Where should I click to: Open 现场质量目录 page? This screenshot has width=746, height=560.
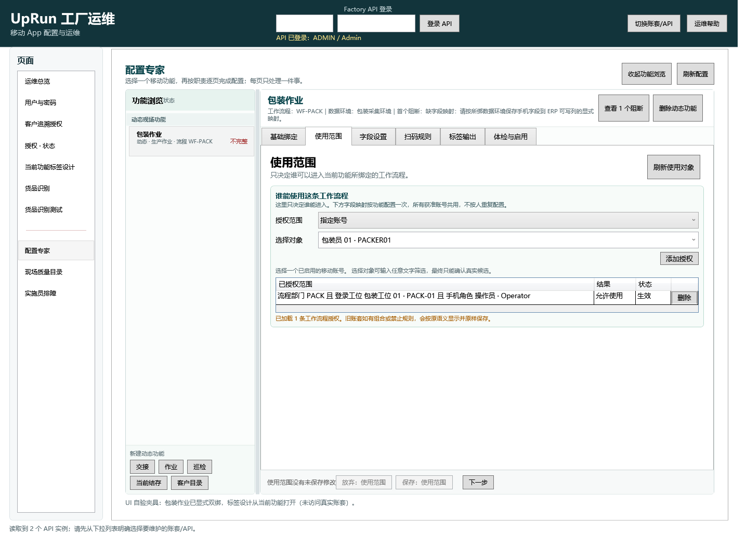(x=56, y=272)
